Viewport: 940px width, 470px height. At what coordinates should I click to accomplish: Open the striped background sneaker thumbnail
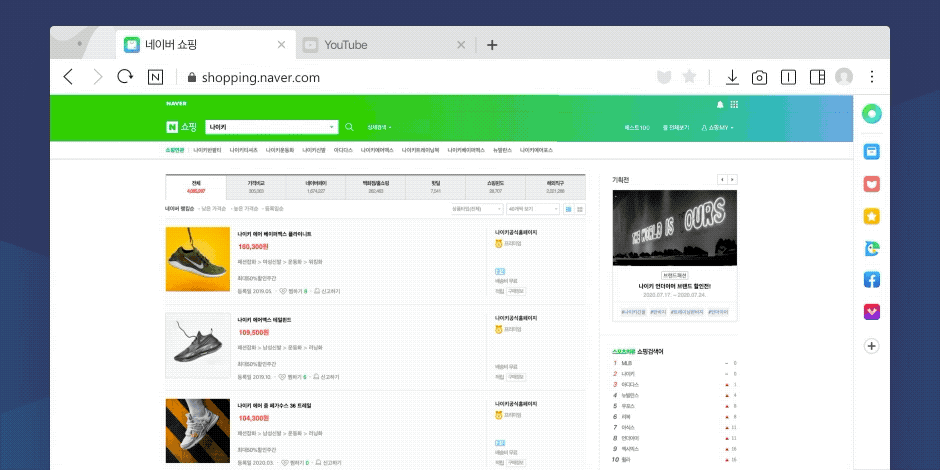(x=198, y=432)
